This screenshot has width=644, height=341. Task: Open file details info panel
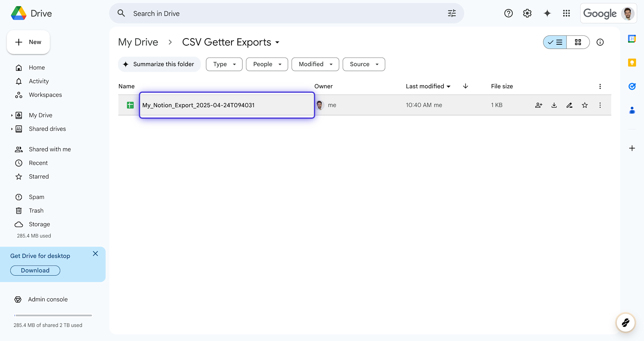600,42
